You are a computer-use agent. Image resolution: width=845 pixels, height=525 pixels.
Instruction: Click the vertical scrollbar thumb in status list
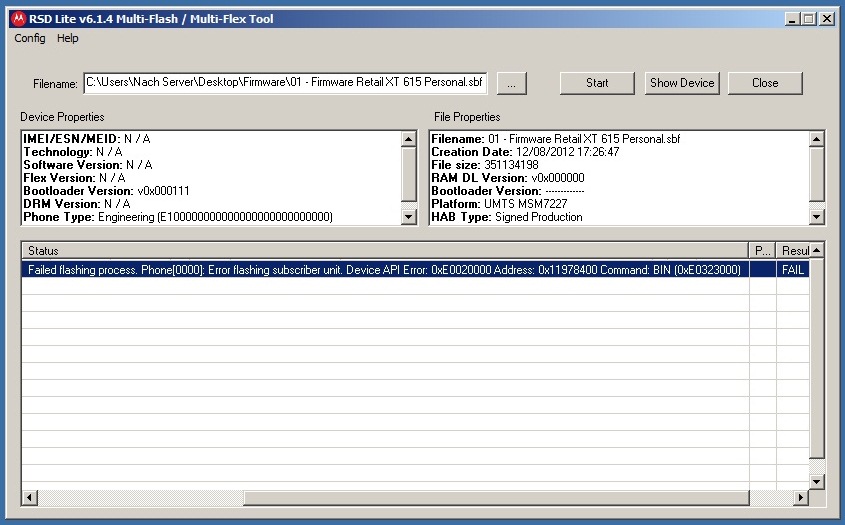[x=816, y=358]
